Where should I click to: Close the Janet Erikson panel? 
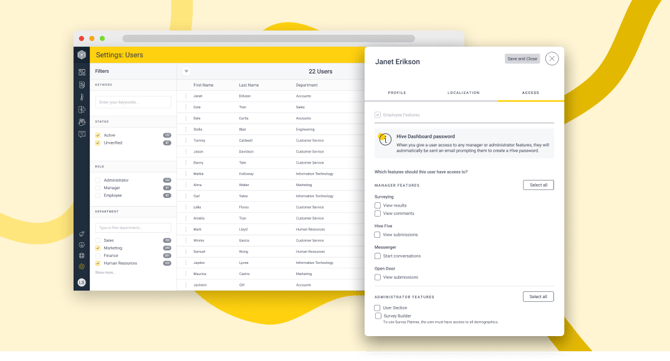click(552, 59)
